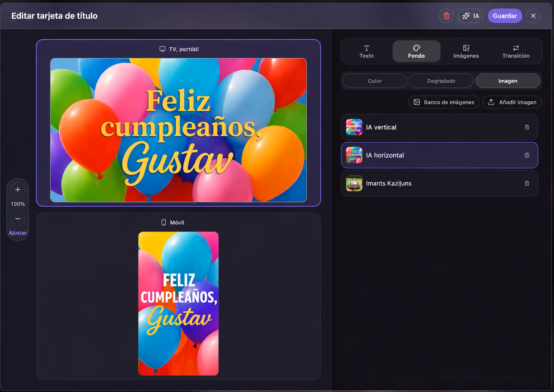Click the swap arrows icon on Transición
The width and height of the screenshot is (554, 392).
[x=516, y=48]
